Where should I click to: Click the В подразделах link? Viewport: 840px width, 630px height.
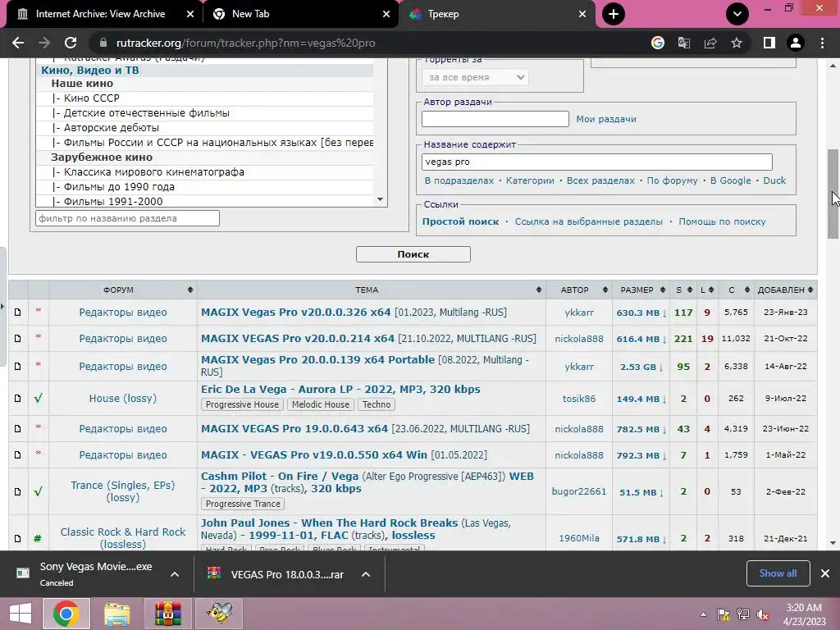point(459,180)
